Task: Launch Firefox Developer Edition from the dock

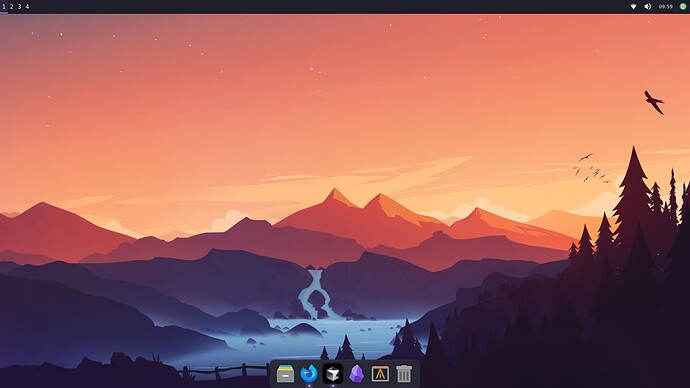Action: 309,374
